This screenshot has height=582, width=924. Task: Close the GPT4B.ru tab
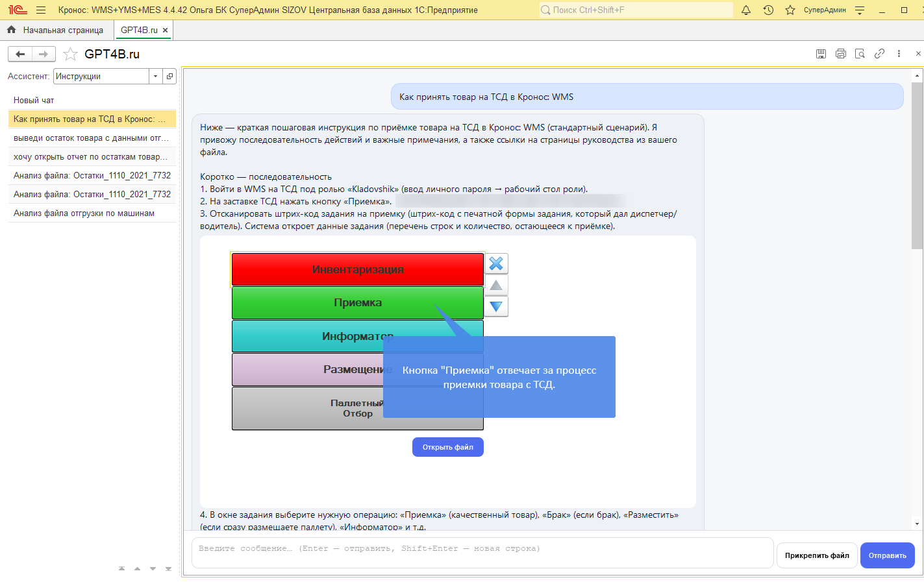(166, 30)
